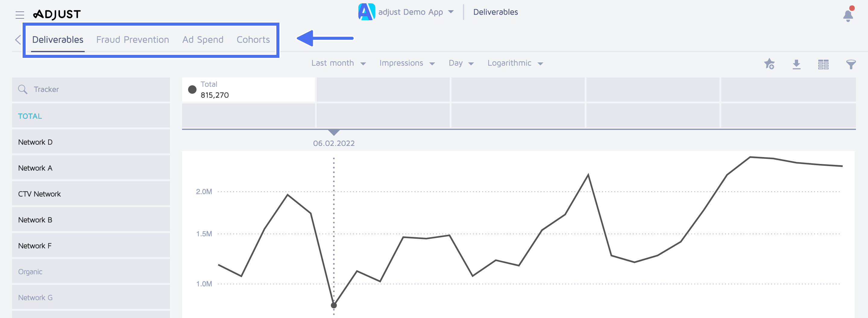The height and width of the screenshot is (318, 868).
Task: Click the 1.5M axis label
Action: (x=204, y=233)
